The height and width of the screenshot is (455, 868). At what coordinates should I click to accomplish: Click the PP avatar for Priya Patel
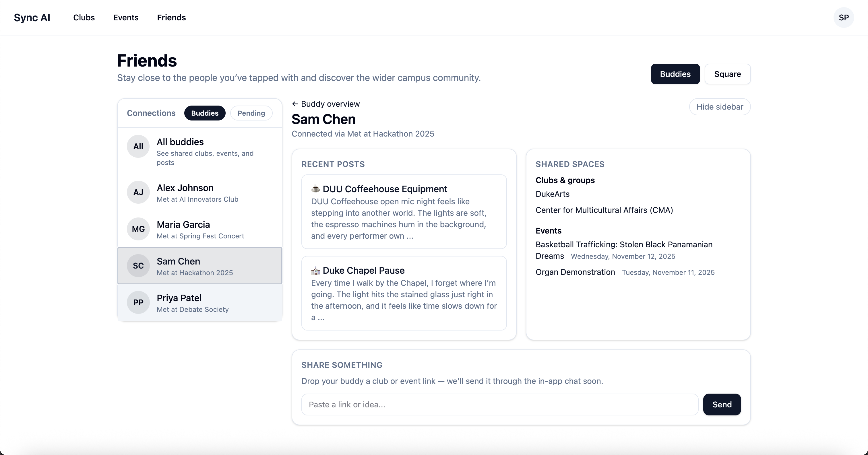(x=138, y=302)
